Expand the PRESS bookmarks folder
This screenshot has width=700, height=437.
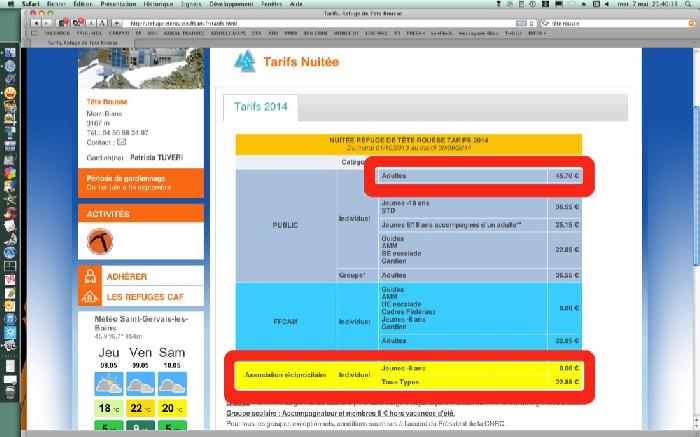pos(416,33)
